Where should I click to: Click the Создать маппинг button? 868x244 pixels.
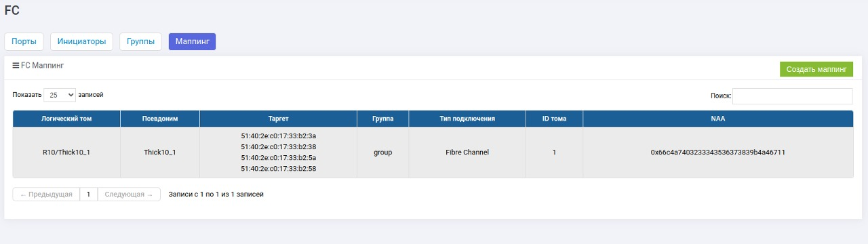816,69
